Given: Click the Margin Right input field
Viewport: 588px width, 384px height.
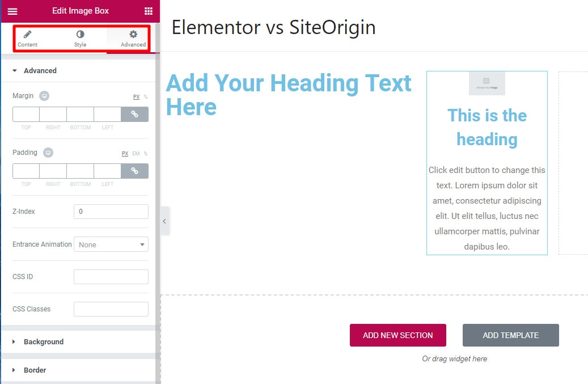Looking at the screenshot, I should tap(53, 115).
